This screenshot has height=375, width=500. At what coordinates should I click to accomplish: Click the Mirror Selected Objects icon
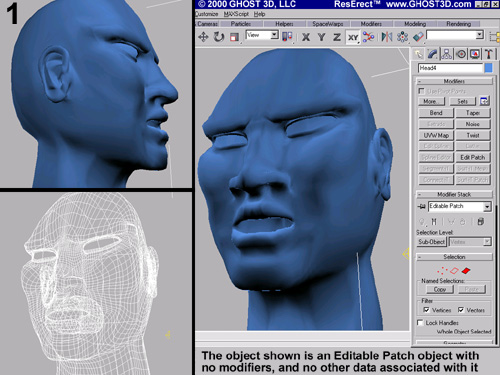(387, 37)
